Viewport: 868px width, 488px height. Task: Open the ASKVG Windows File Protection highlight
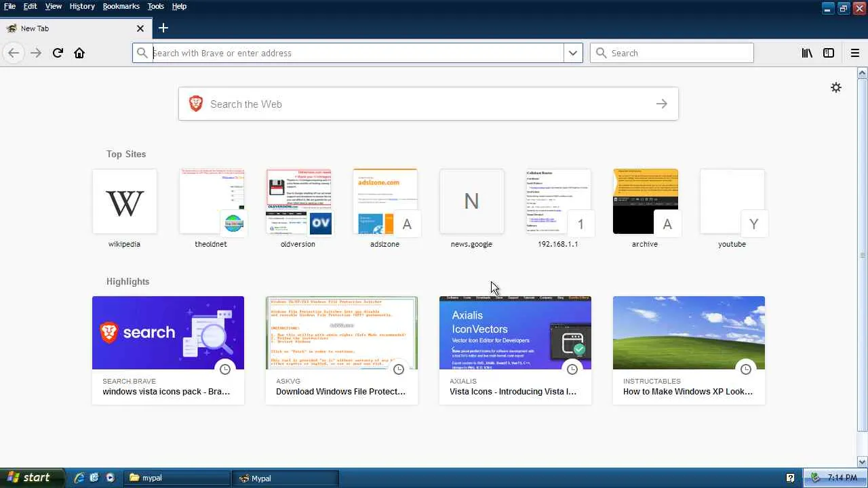click(x=342, y=350)
